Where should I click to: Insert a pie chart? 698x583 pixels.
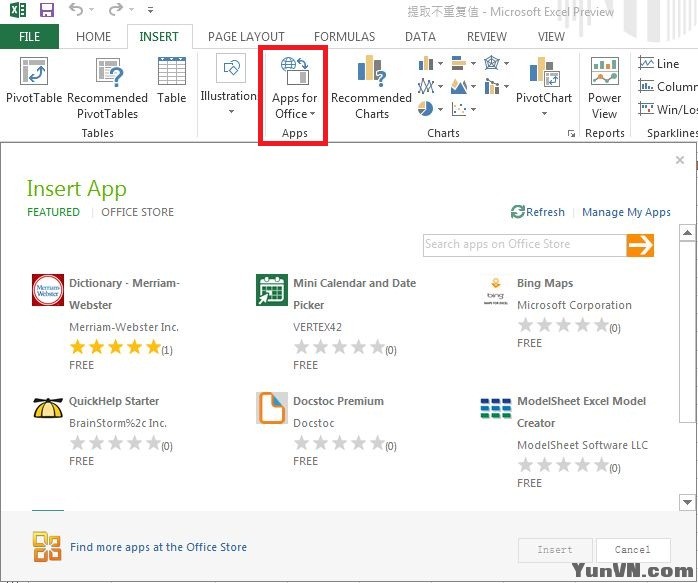coord(426,109)
